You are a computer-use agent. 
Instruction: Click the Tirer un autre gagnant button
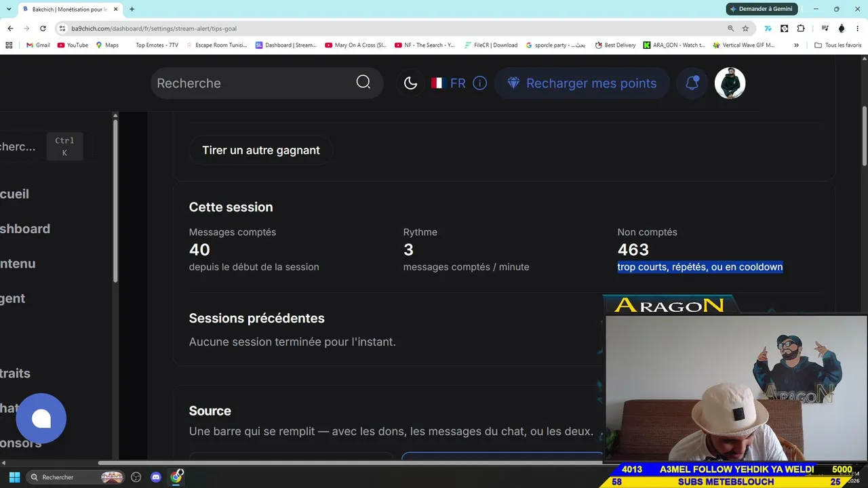point(261,150)
